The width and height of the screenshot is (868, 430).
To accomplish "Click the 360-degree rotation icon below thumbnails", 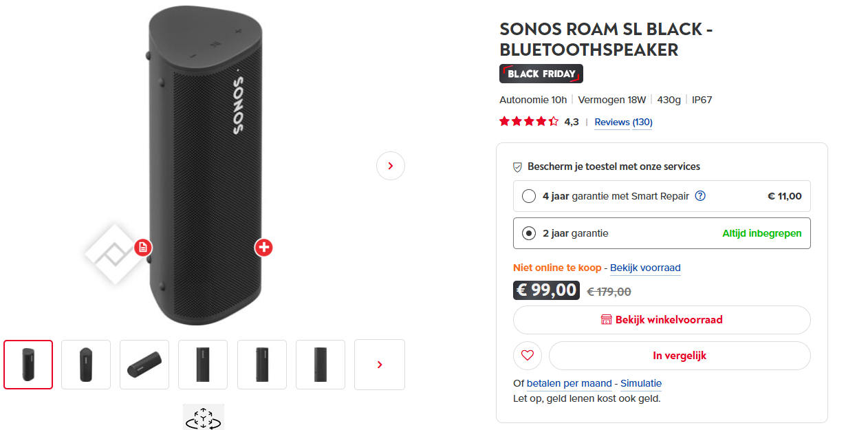I will click(x=203, y=416).
